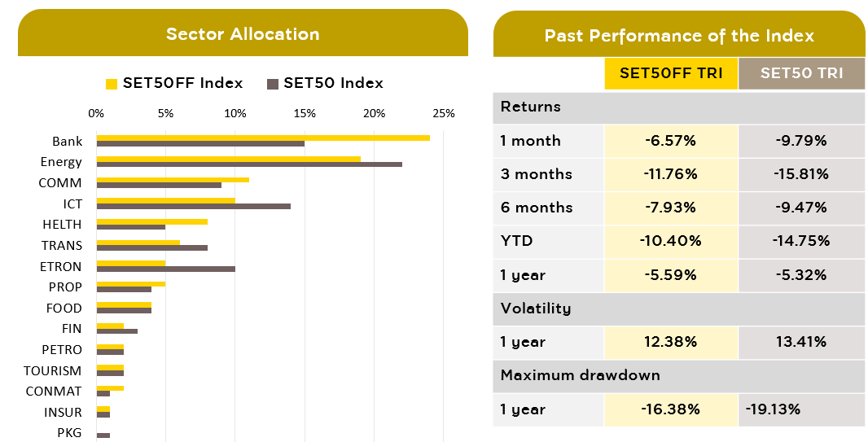Select the 3 months row label

click(x=537, y=174)
